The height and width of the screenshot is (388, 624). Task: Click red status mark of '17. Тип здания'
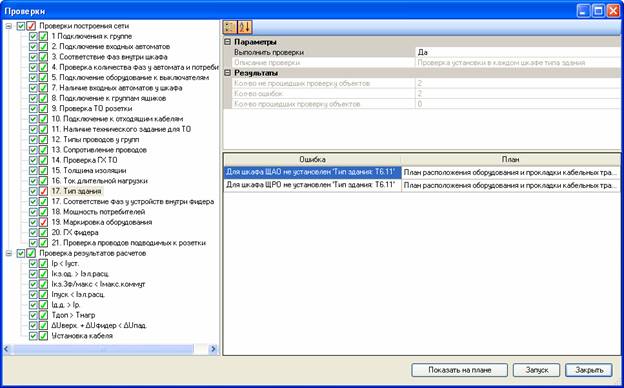(x=43, y=191)
